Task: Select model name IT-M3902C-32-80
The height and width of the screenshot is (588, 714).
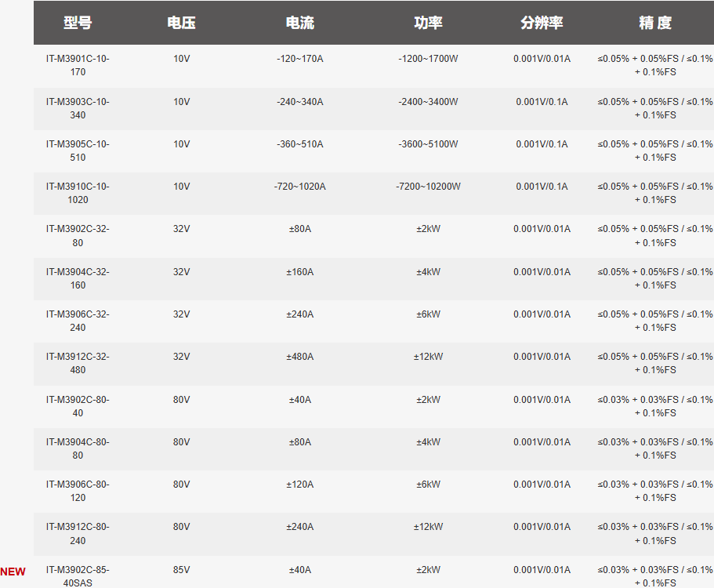Action: click(x=78, y=236)
